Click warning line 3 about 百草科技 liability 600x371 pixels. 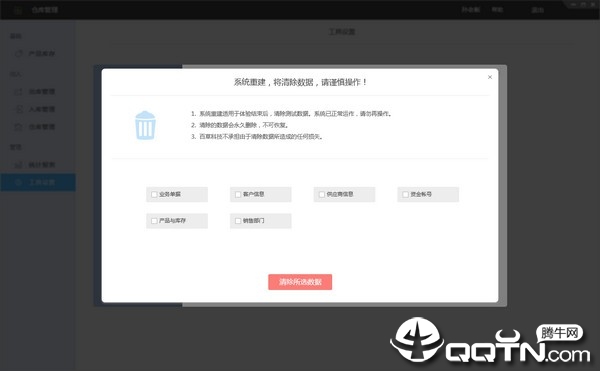pyautogui.click(x=257, y=137)
